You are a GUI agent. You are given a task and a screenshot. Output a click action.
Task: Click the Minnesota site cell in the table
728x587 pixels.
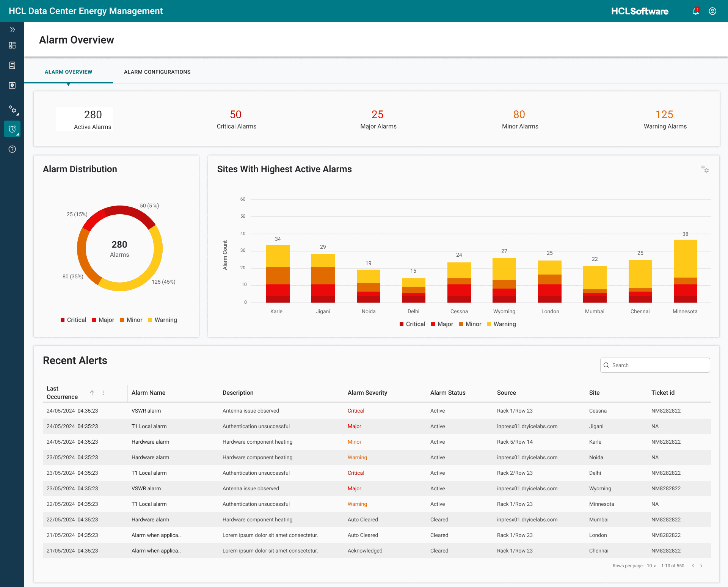(x=602, y=504)
